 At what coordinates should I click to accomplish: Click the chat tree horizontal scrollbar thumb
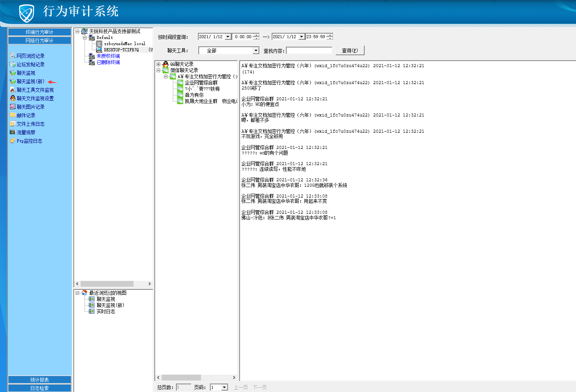[x=181, y=377]
